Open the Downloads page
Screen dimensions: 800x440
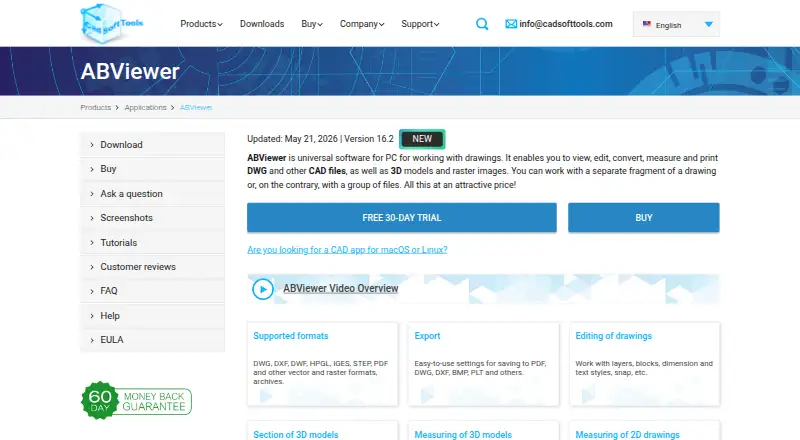coord(262,24)
